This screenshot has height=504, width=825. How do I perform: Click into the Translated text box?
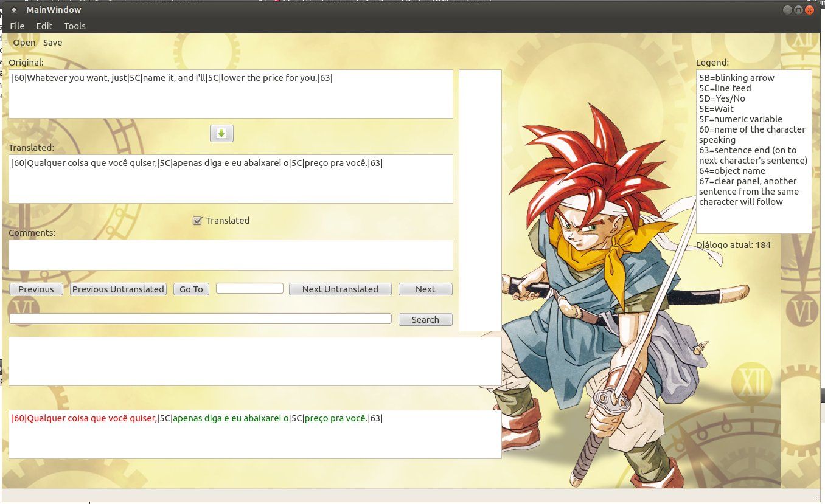click(x=231, y=179)
